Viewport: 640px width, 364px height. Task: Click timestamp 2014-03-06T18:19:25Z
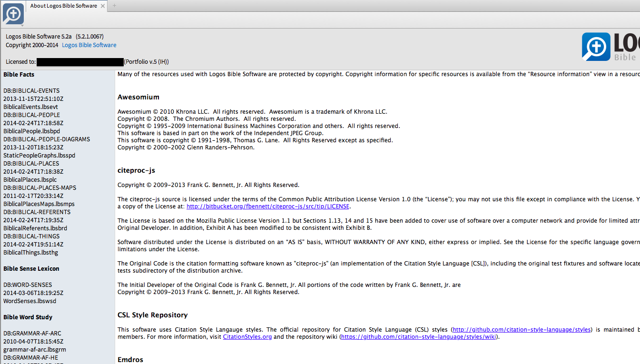point(33,293)
